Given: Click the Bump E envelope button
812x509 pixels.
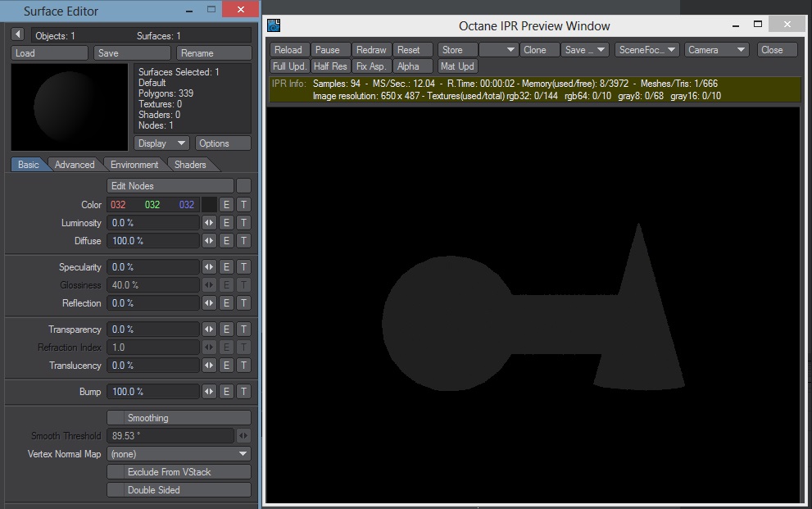Looking at the screenshot, I should click(x=226, y=392).
